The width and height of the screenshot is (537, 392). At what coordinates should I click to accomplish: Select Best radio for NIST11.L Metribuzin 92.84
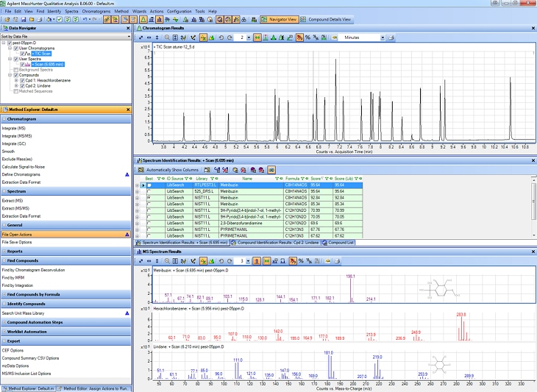click(150, 198)
